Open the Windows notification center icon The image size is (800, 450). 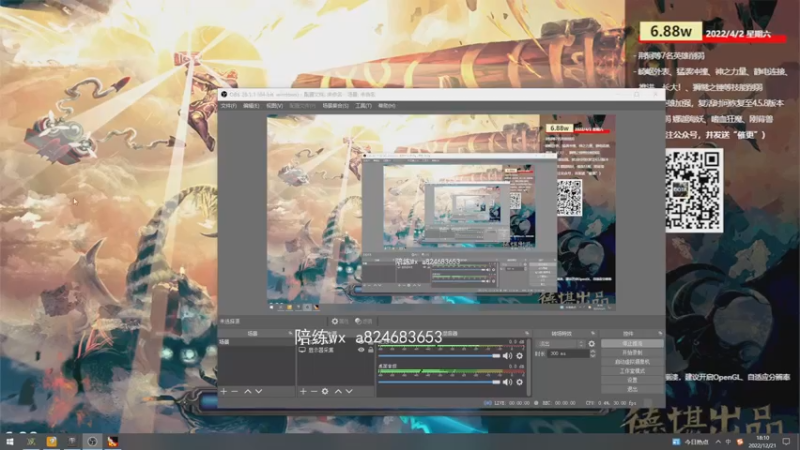click(787, 442)
